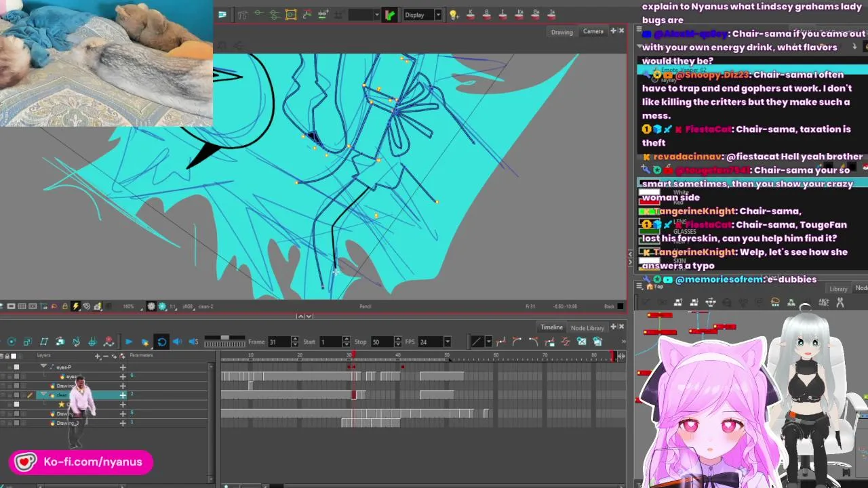Screen dimensions: 868x488
Task: Click the red Ka marker icon
Action: pyautogui.click(x=520, y=14)
